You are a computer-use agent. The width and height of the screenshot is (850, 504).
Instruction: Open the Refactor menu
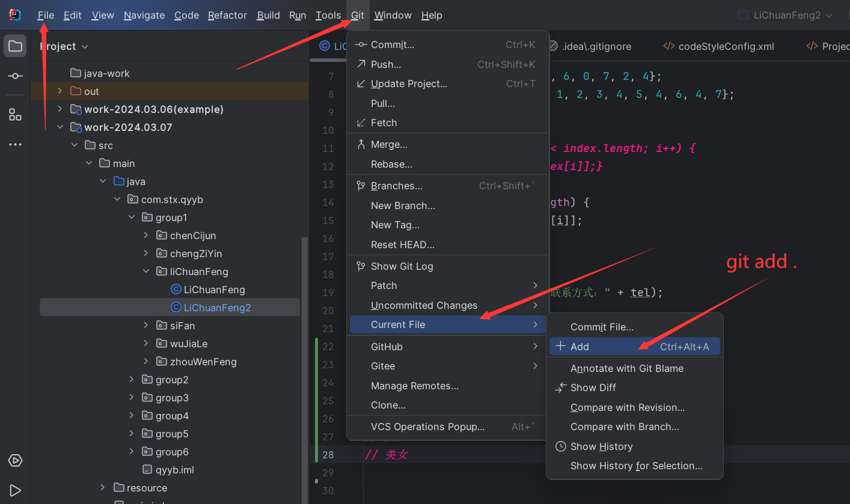(x=227, y=15)
